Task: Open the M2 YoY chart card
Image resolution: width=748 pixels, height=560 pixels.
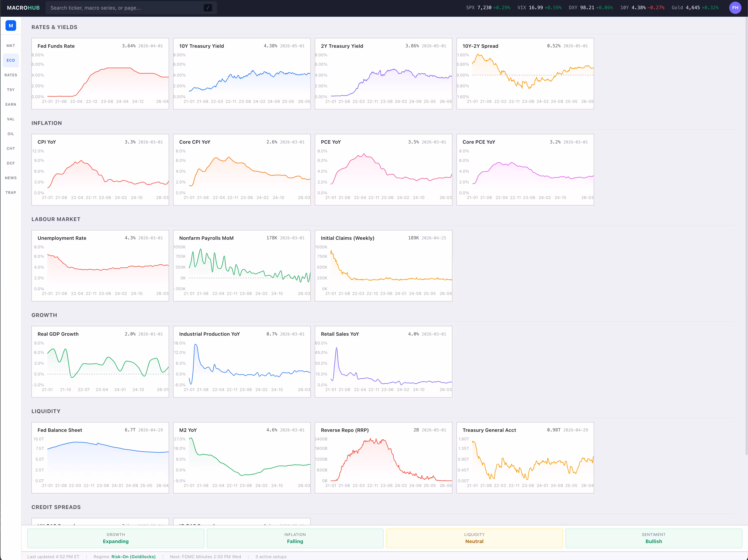Action: (242, 458)
